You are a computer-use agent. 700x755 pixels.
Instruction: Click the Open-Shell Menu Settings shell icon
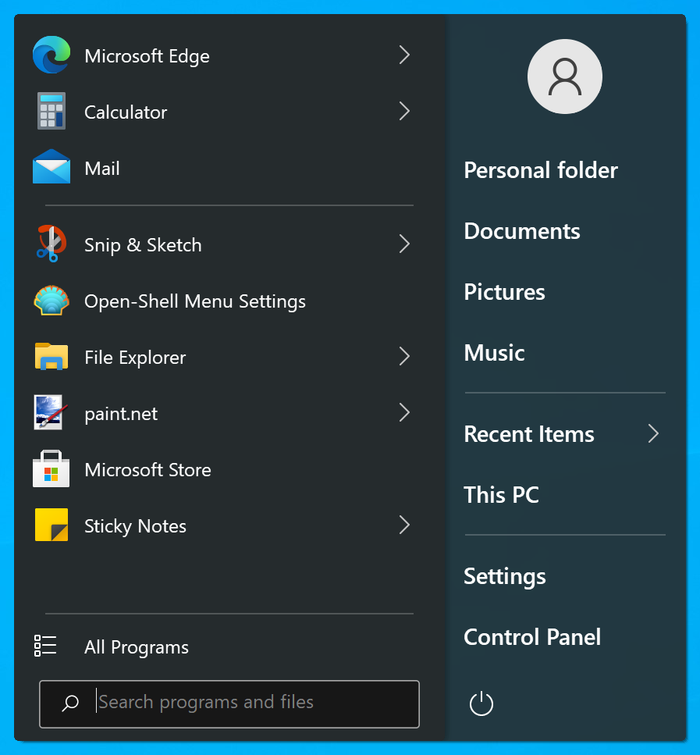pyautogui.click(x=52, y=301)
